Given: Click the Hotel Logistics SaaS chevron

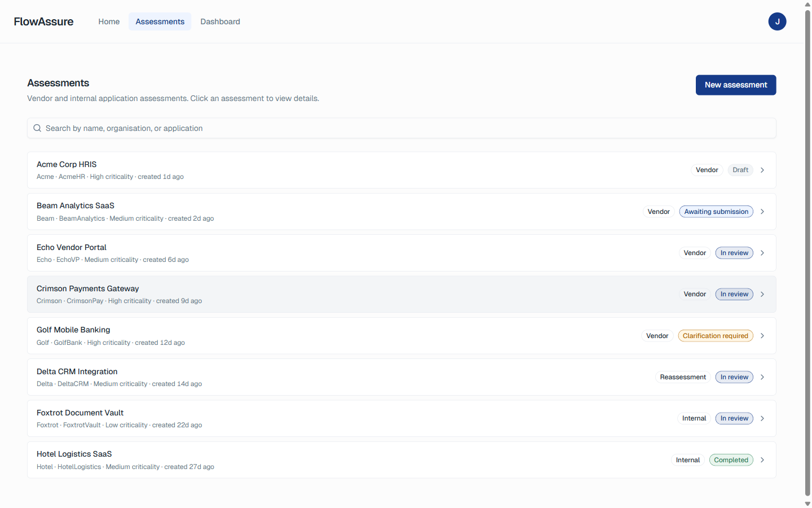Looking at the screenshot, I should [762, 460].
